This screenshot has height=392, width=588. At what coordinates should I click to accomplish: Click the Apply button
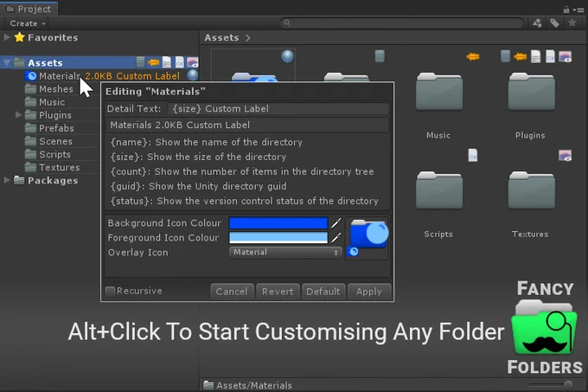point(369,292)
